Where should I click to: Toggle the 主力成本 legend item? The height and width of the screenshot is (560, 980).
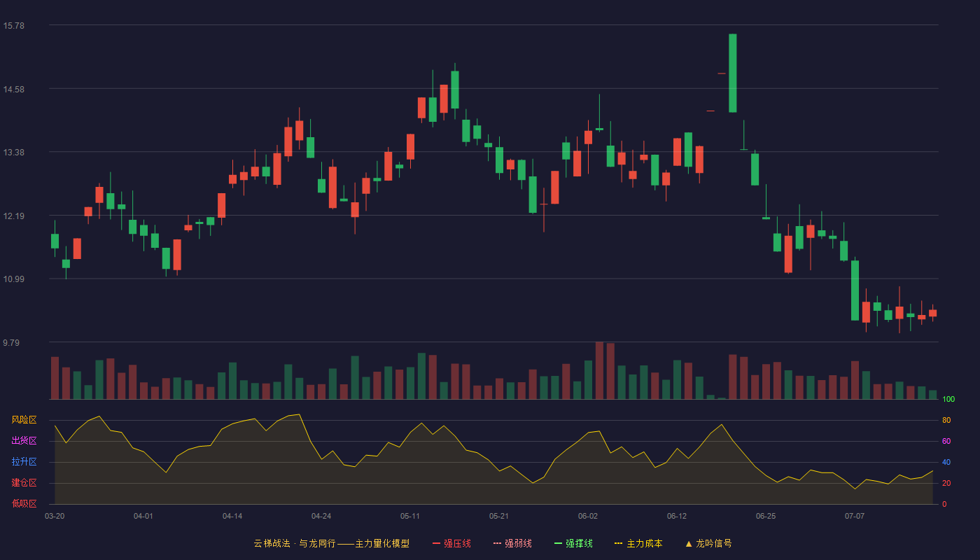[638, 543]
